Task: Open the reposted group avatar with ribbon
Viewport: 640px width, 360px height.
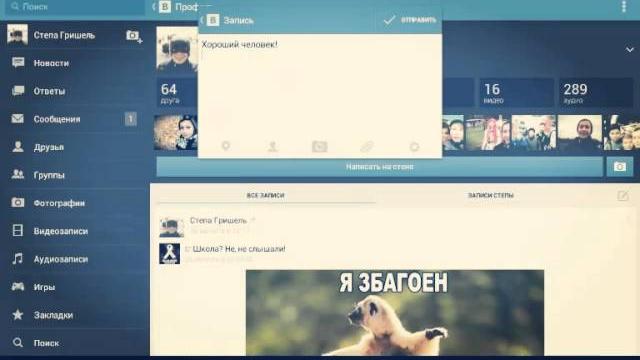Action: click(169, 253)
